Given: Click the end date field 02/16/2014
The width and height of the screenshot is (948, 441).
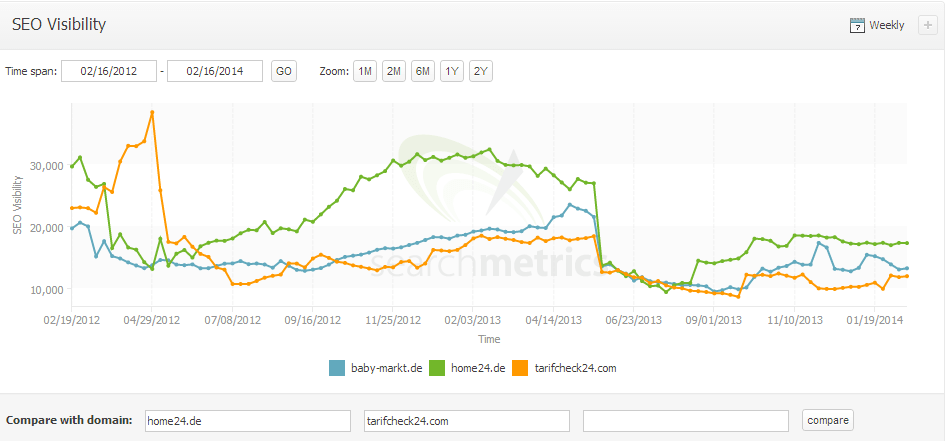Looking at the screenshot, I should pyautogui.click(x=215, y=71).
